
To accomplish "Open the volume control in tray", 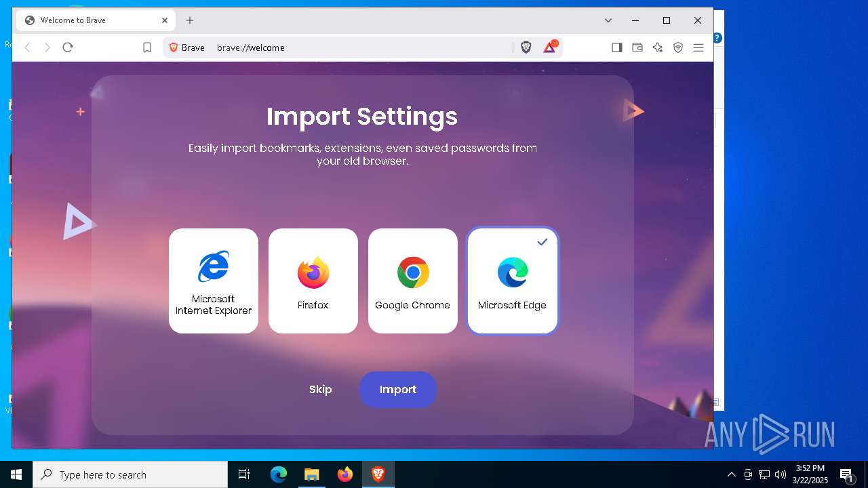I will point(781,474).
